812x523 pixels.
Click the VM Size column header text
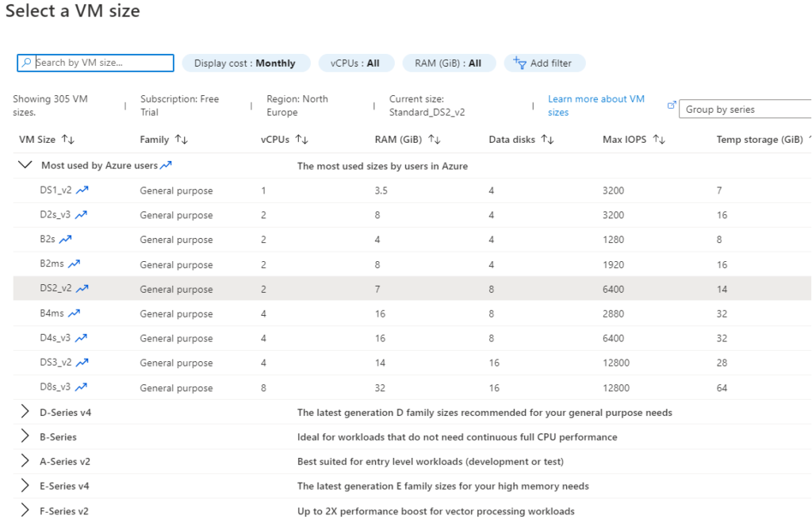click(37, 140)
